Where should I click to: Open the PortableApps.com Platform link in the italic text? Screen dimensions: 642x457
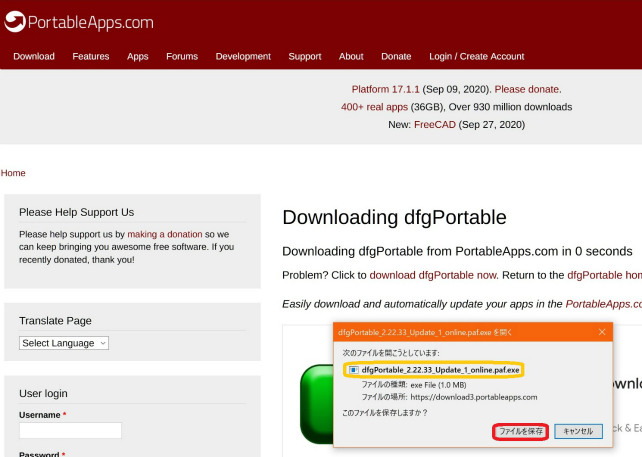(604, 304)
